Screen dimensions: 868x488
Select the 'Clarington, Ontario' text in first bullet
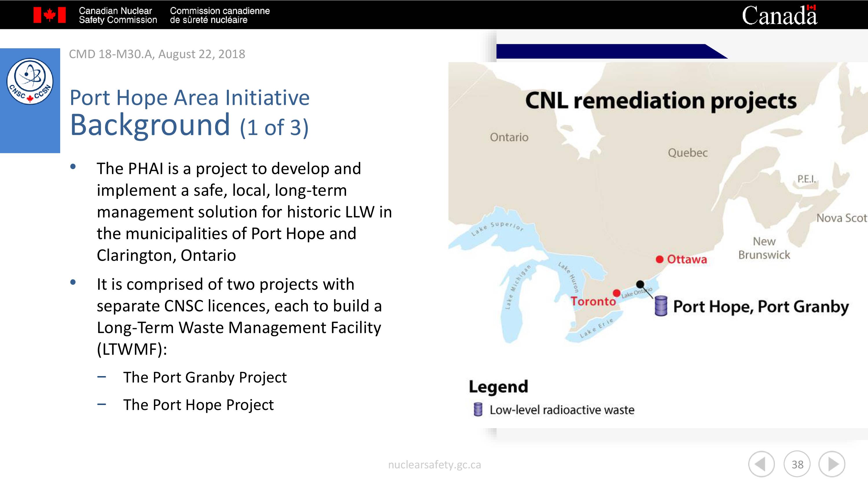[166, 255]
